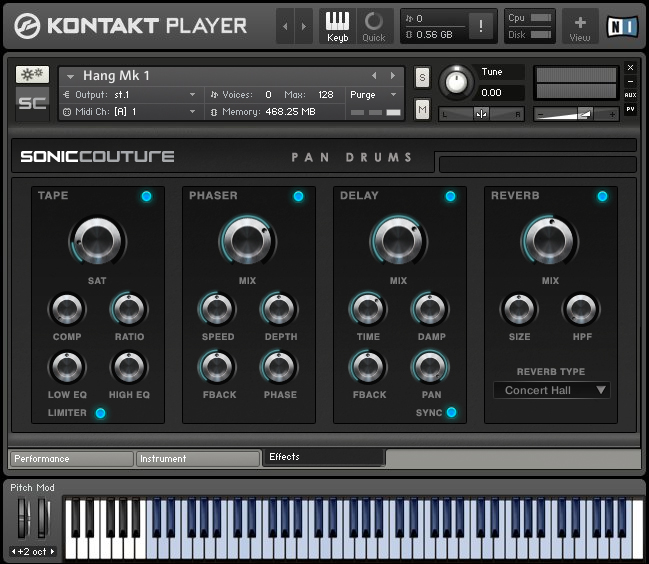Load next instrument preset arrow
This screenshot has height=564, width=649.
[x=393, y=76]
